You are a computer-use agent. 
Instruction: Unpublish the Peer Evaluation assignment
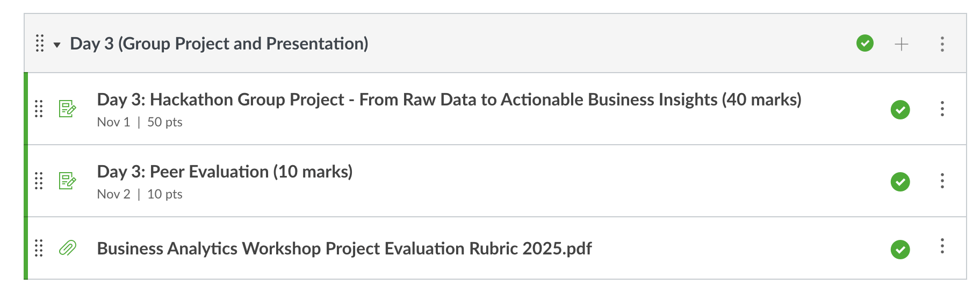(x=900, y=182)
